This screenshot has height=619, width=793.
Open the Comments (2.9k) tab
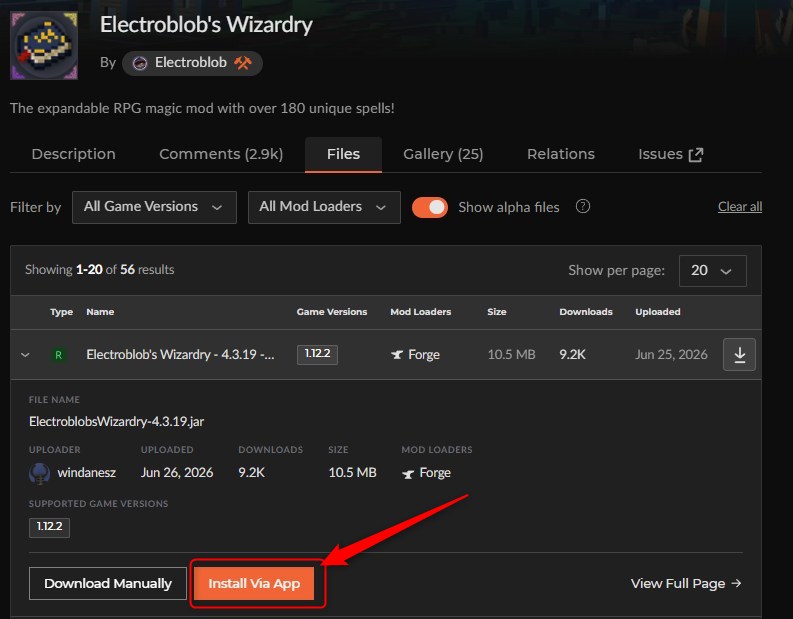point(221,154)
